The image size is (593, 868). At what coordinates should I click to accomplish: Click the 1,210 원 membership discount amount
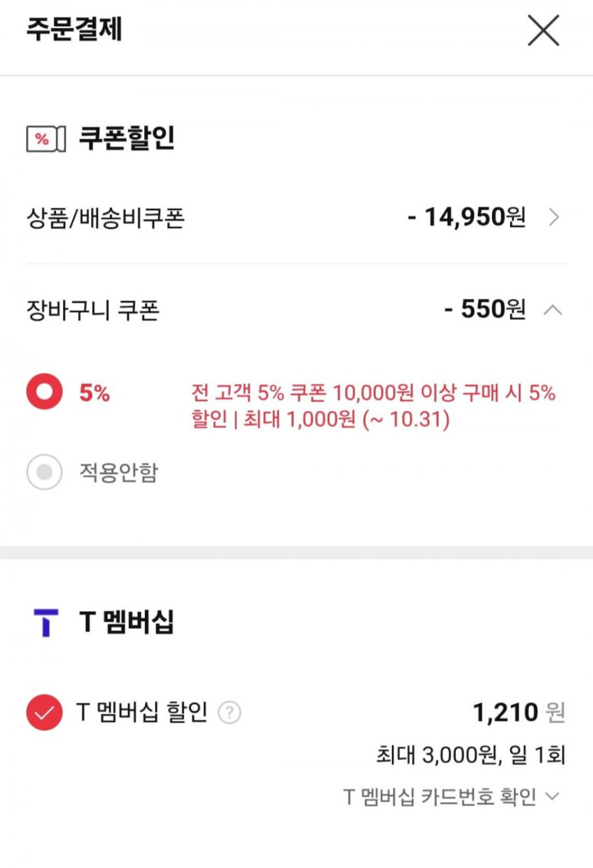(x=518, y=712)
